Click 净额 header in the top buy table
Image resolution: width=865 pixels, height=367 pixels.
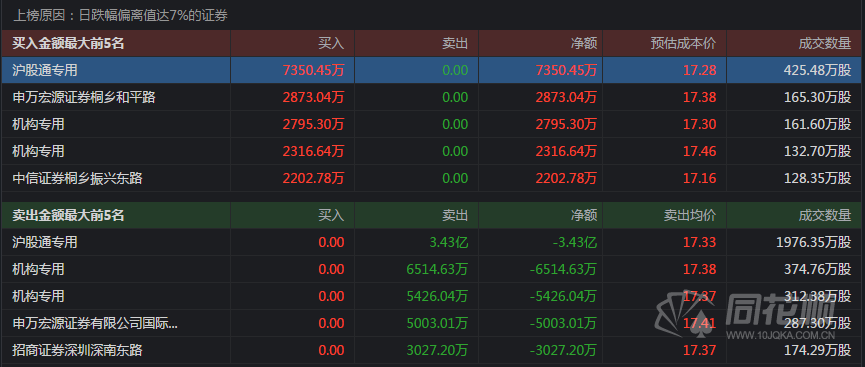(x=584, y=44)
